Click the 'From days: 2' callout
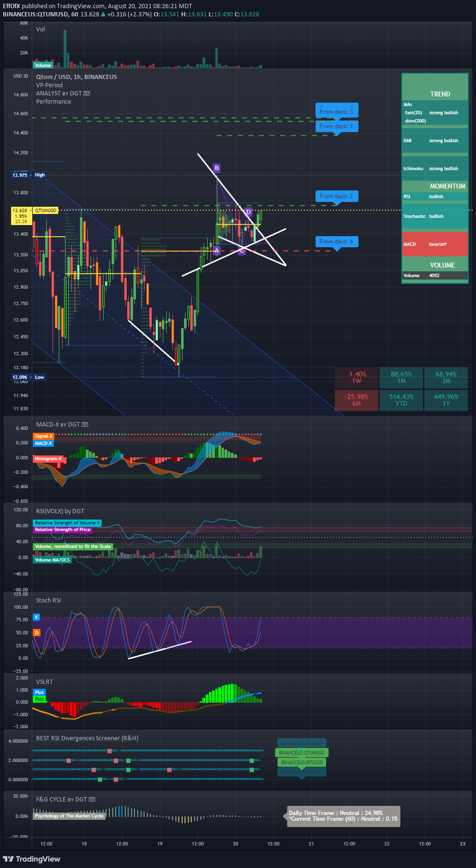The image size is (476, 868). click(x=337, y=197)
